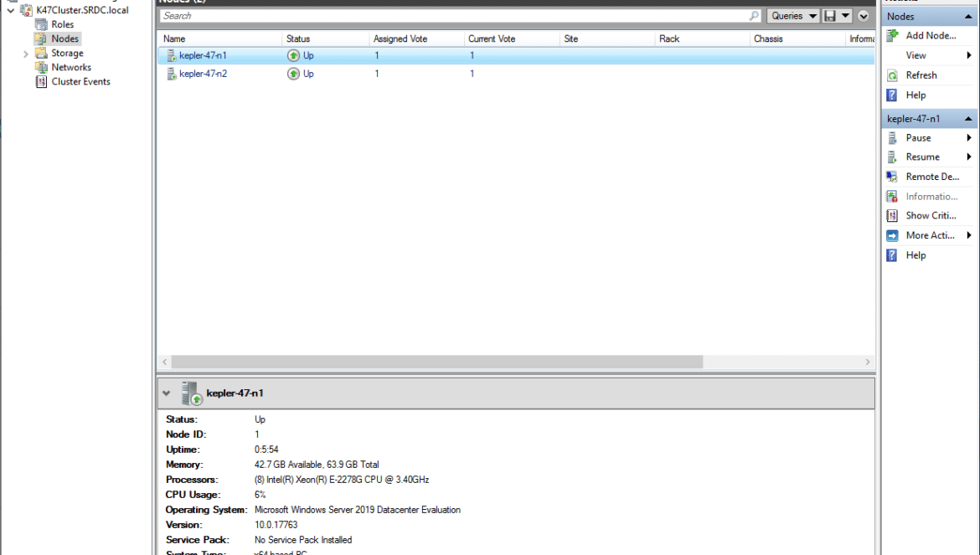The width and height of the screenshot is (980, 555).
Task: Click the left scroll arrow of the node list
Action: pyautogui.click(x=164, y=362)
